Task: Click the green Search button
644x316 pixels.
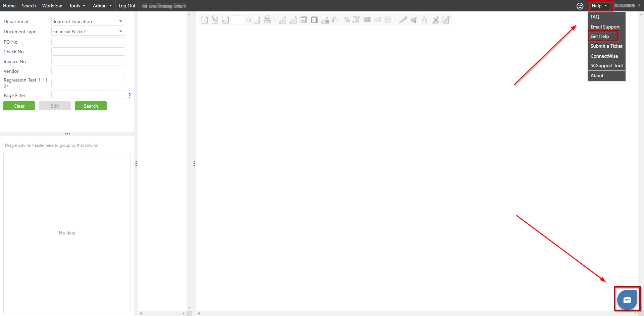Action: (x=91, y=106)
